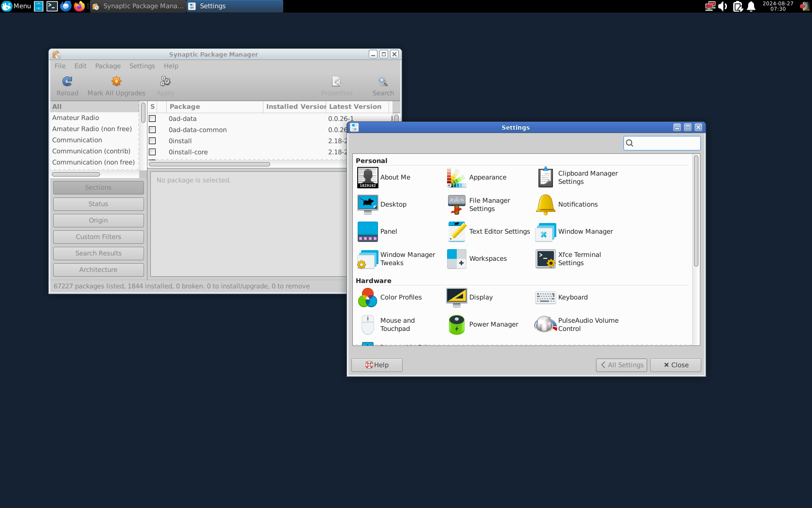The image size is (812, 508).
Task: Click the Status filter button in Synaptic
Action: (99, 204)
